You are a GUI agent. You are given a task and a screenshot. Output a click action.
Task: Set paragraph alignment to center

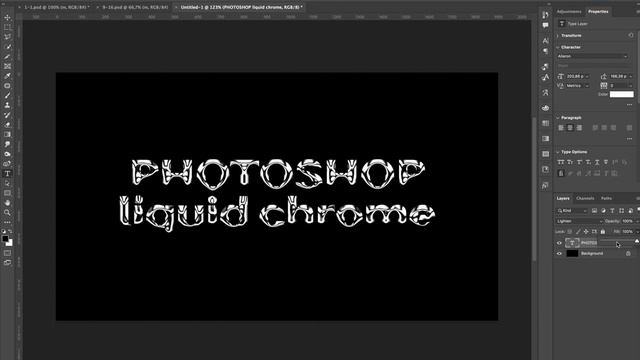tap(570, 128)
